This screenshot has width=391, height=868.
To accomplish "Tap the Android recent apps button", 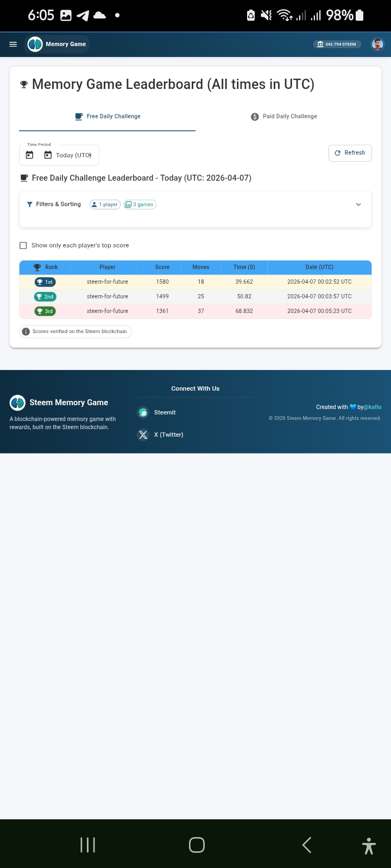I will (87, 845).
